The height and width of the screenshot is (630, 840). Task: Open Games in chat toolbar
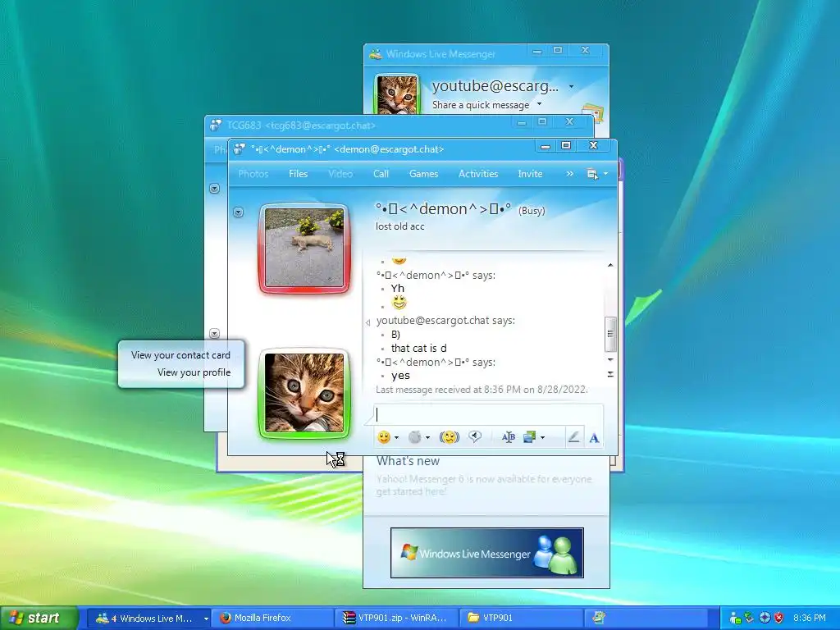tap(424, 174)
